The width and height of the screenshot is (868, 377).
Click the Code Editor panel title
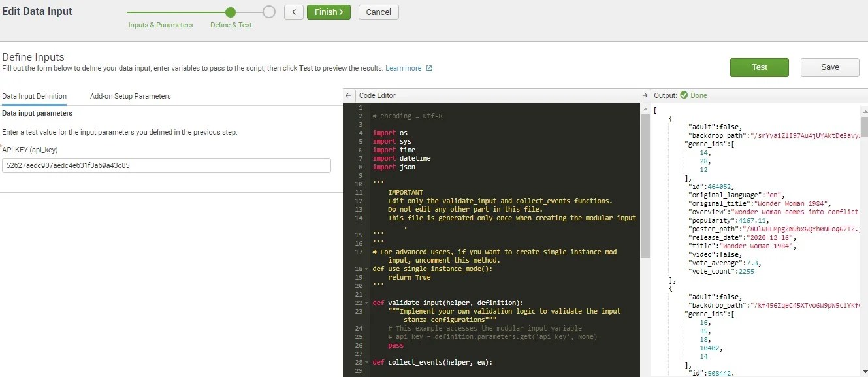click(x=378, y=95)
